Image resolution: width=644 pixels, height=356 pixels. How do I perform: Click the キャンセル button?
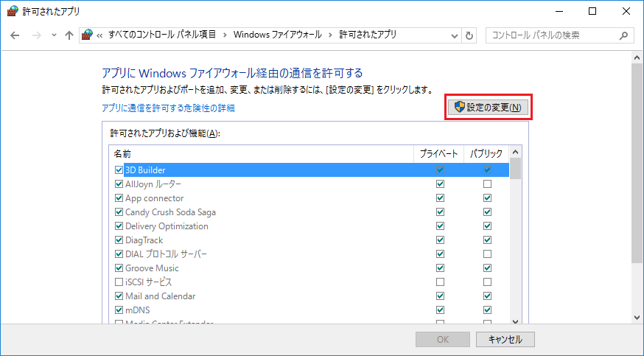(x=505, y=339)
